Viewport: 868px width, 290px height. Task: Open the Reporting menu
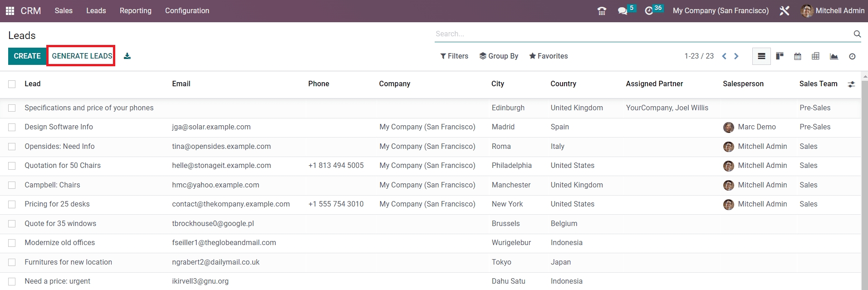pos(135,11)
